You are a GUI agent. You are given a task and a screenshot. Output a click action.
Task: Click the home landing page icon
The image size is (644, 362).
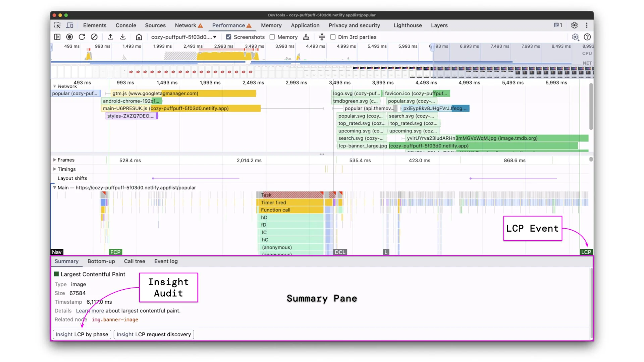point(139,37)
